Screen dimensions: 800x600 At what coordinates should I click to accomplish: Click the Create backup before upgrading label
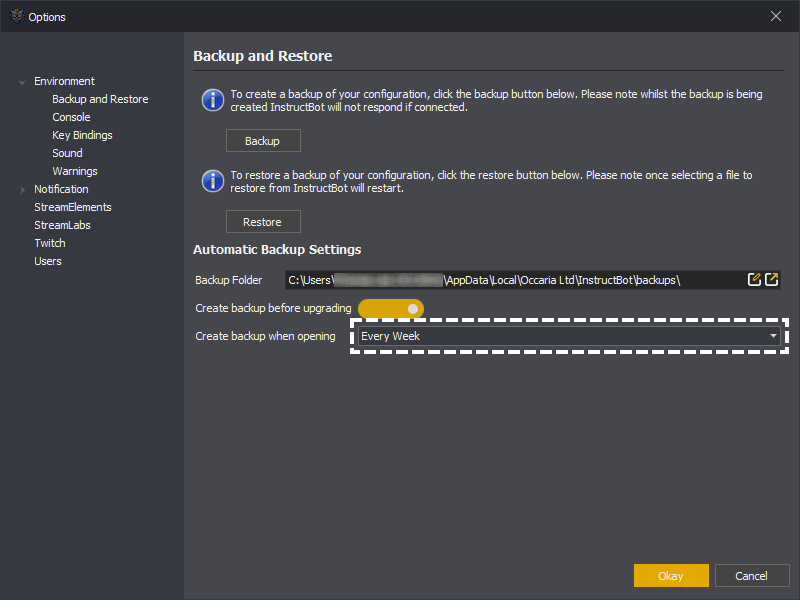coord(273,308)
